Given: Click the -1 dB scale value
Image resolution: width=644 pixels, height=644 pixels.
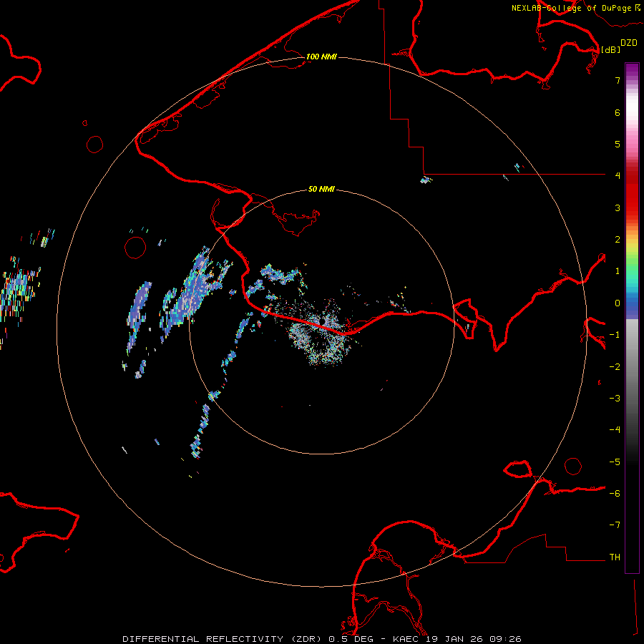Looking at the screenshot, I should point(615,335).
